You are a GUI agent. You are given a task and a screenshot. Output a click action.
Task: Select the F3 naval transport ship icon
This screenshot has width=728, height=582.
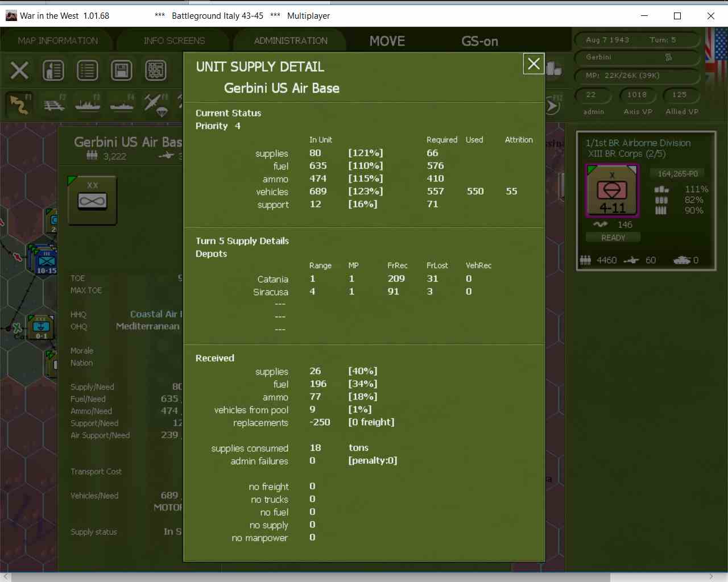point(88,105)
